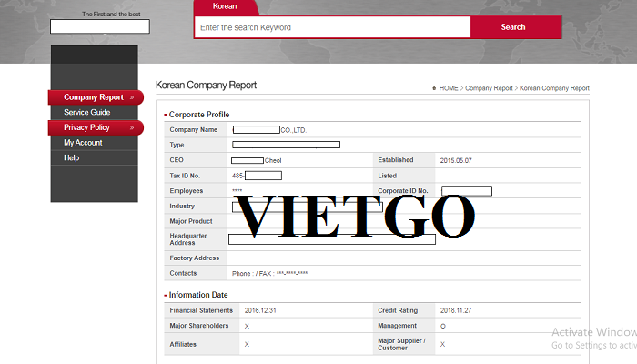
Task: Click the Factory Address label
Action: coord(194,258)
